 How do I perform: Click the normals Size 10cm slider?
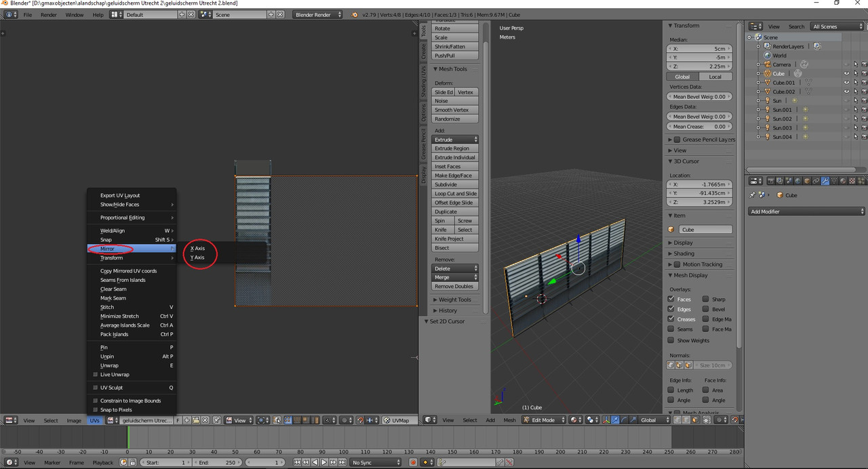click(713, 365)
